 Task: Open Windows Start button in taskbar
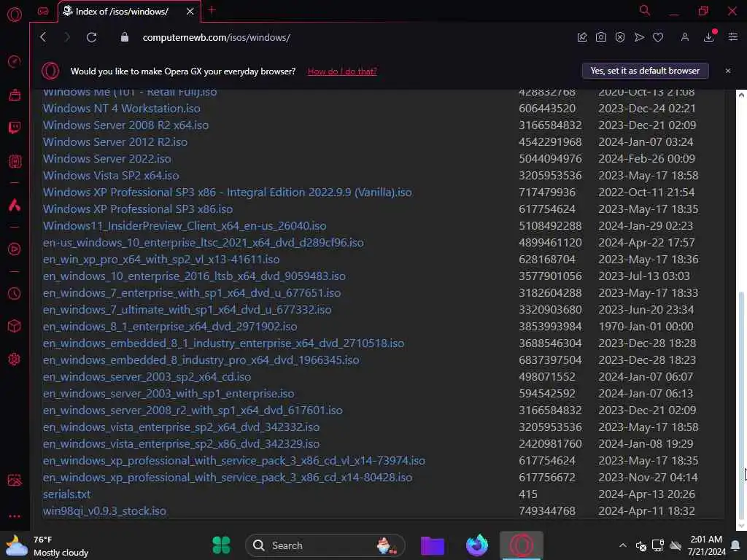[221, 545]
